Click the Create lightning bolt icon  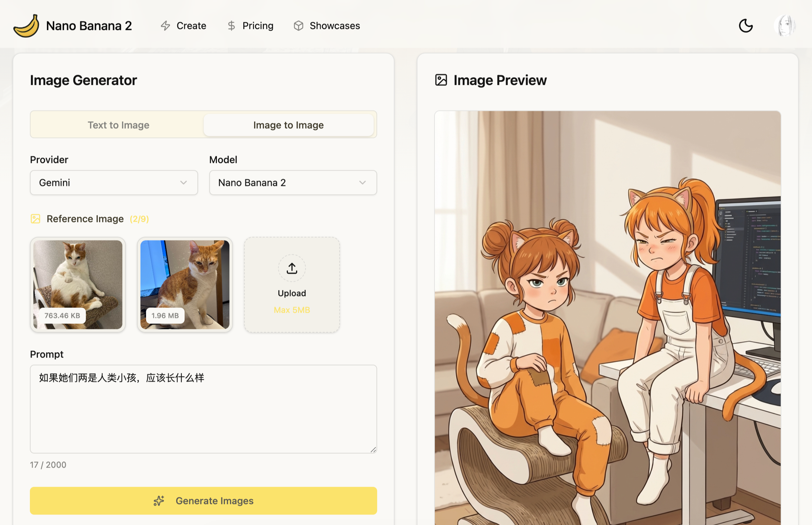[x=165, y=26]
